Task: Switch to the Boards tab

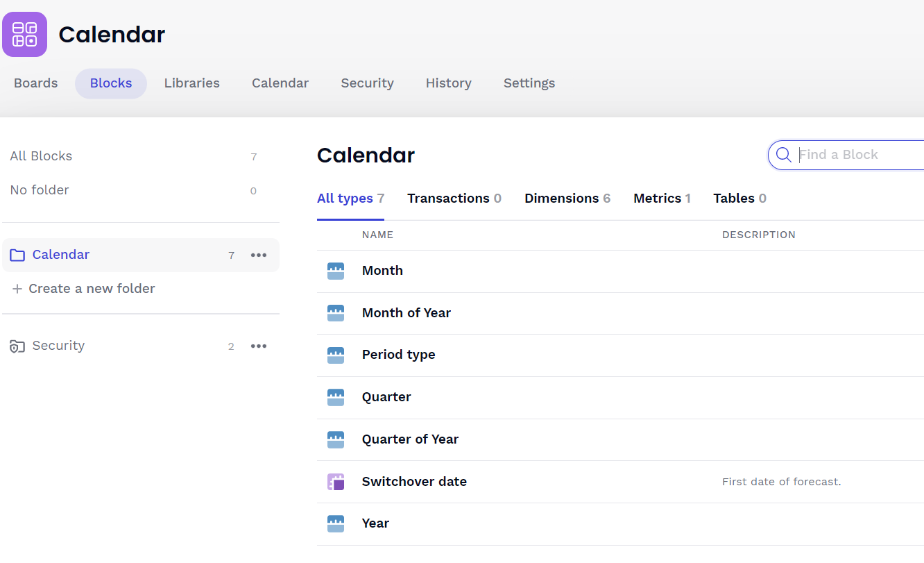Action: (36, 83)
